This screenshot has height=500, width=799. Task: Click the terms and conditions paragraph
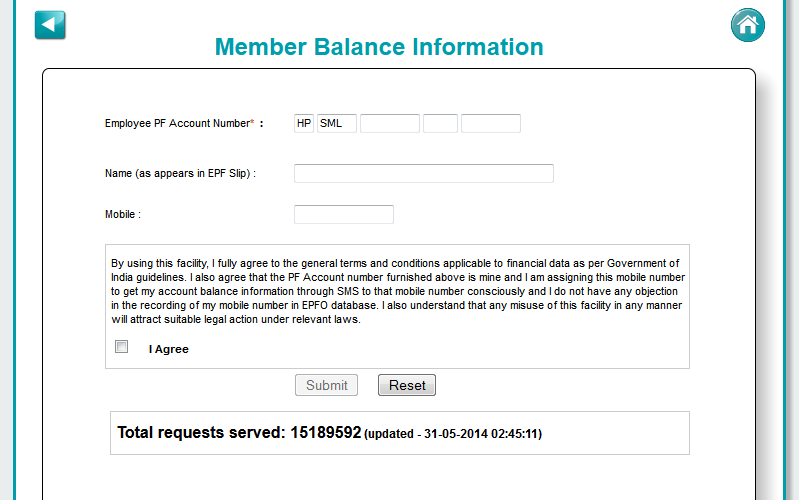pyautogui.click(x=397, y=292)
